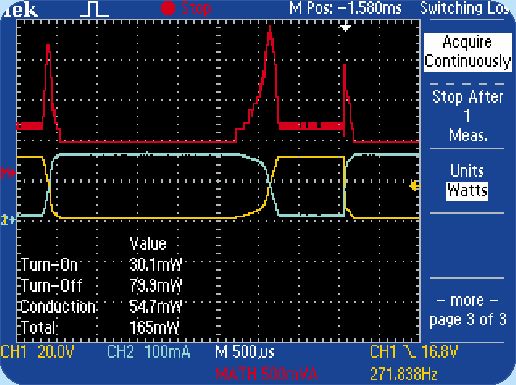
Task: Click the CH2 100mA scale readout
Action: (x=149, y=352)
